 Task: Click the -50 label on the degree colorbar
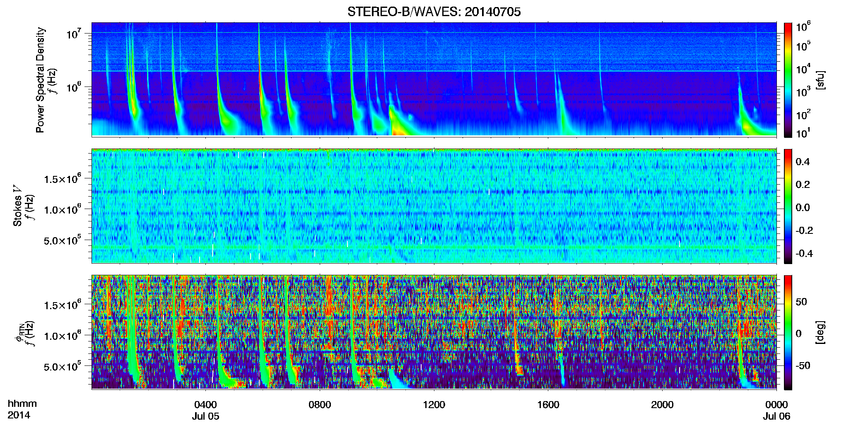pos(803,366)
